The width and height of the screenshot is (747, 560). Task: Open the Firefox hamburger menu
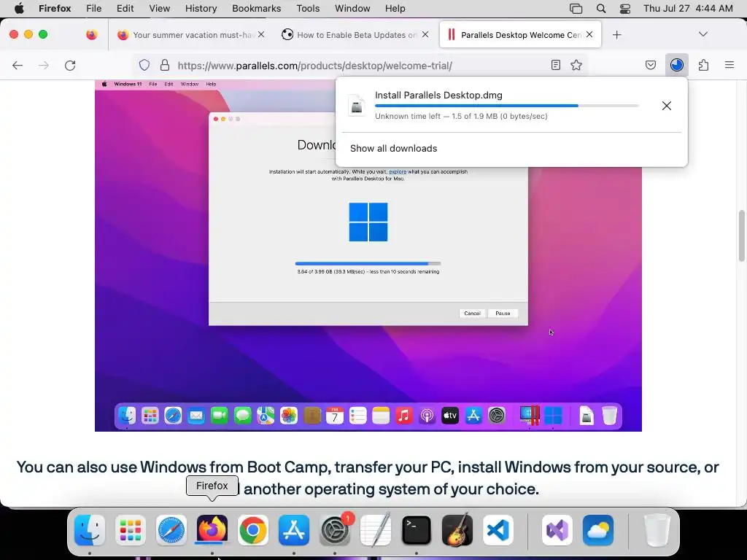(x=729, y=65)
